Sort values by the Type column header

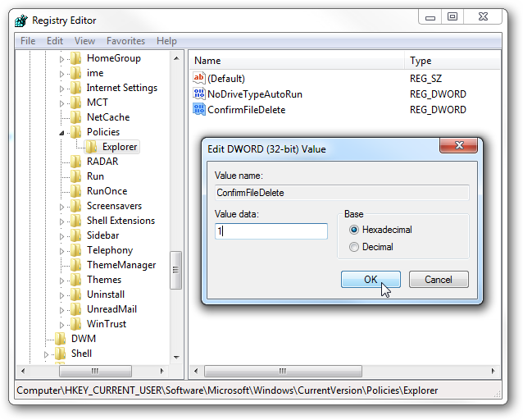[453, 61]
